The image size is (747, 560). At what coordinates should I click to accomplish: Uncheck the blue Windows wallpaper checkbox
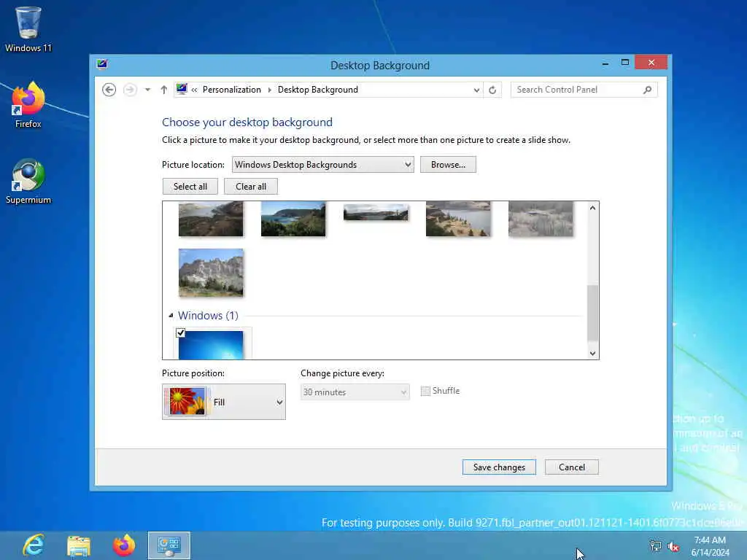[181, 332]
